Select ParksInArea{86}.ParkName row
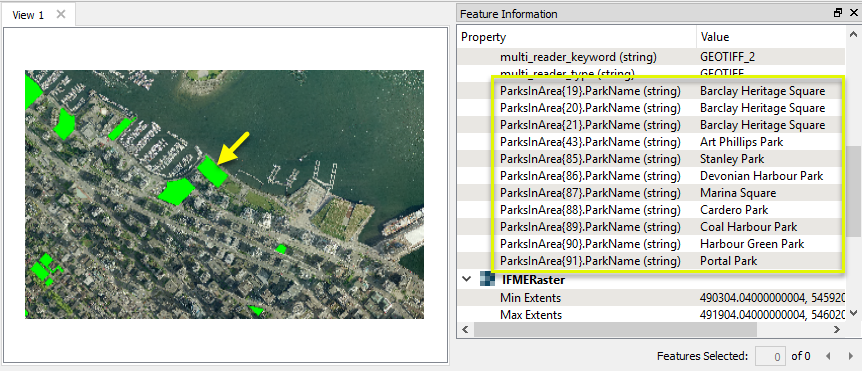This screenshot has width=862, height=371. point(651,176)
